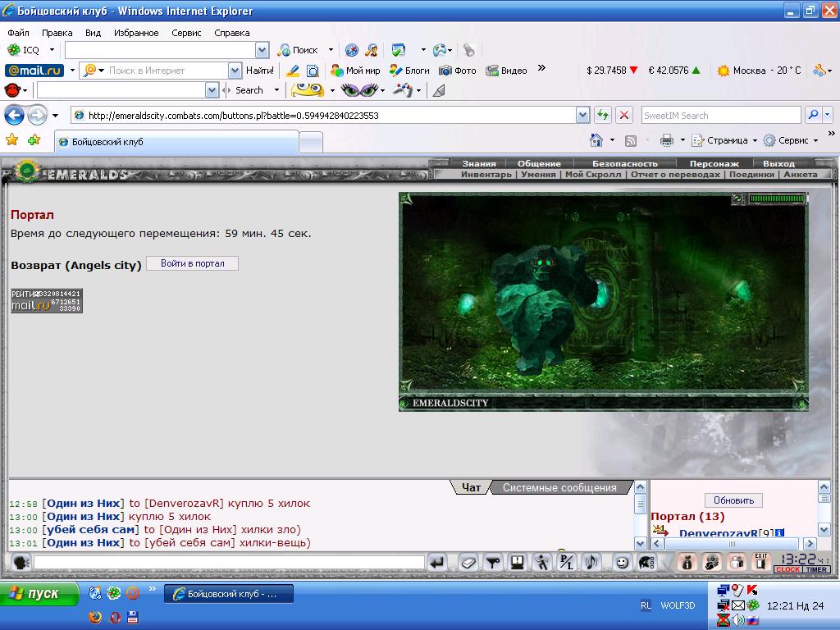Click the player list horizontal scrollbar
Viewport: 840px width, 630px height.
[733, 544]
